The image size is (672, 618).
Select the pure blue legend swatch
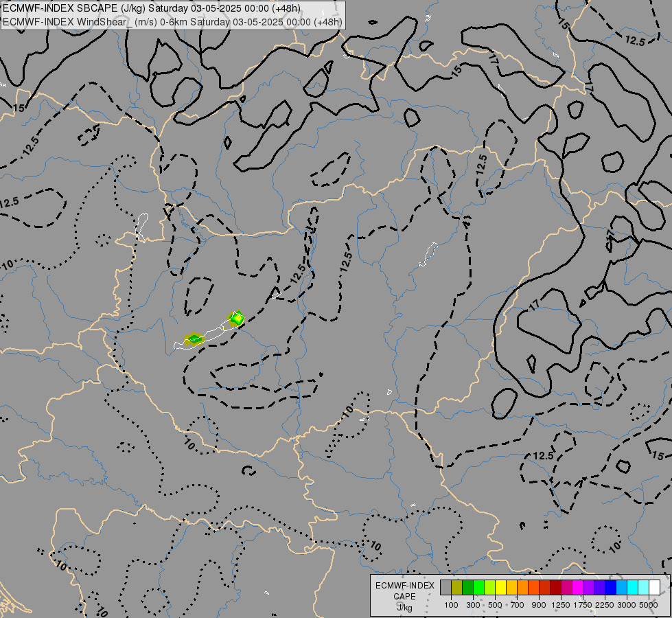(610, 588)
